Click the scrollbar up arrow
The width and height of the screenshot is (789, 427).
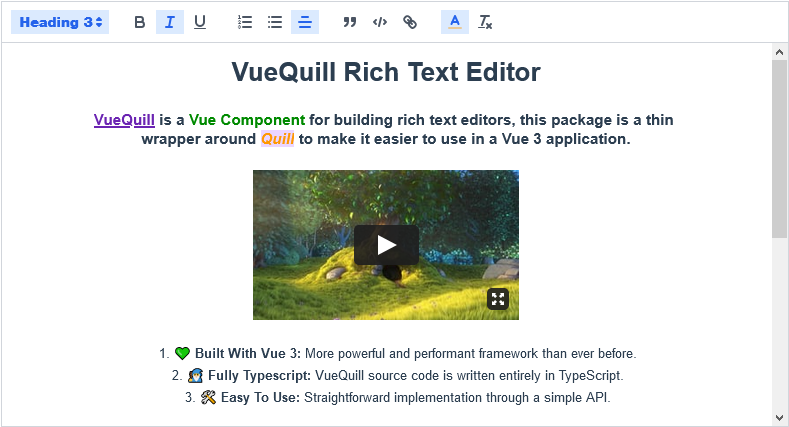[x=779, y=52]
